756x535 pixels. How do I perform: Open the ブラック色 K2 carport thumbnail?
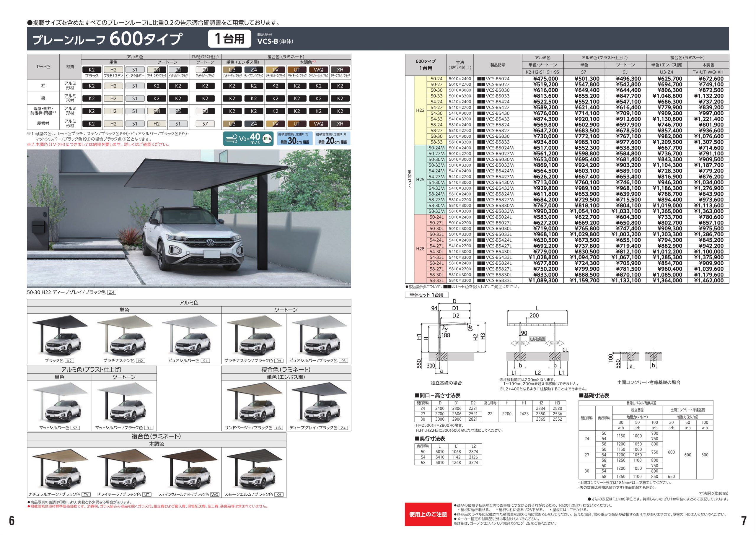pyautogui.click(x=60, y=336)
